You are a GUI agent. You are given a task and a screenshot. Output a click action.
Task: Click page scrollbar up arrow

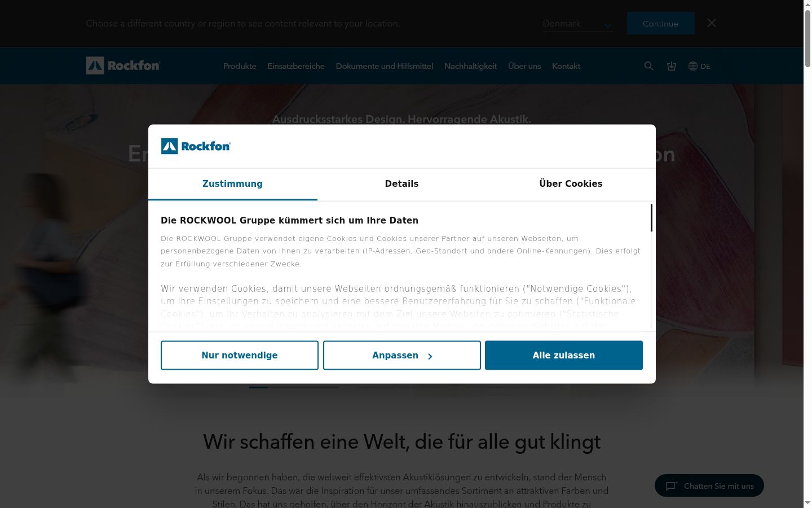tap(807, 4)
